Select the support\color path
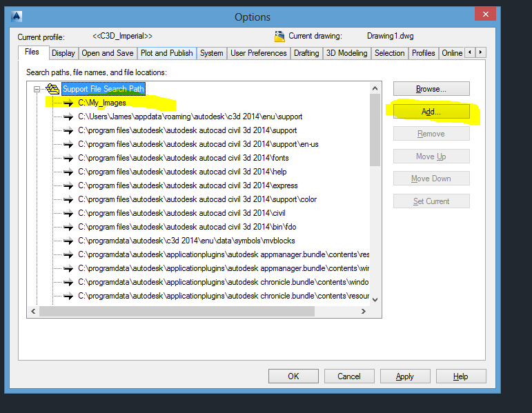The height and width of the screenshot is (413, 532). (x=197, y=199)
